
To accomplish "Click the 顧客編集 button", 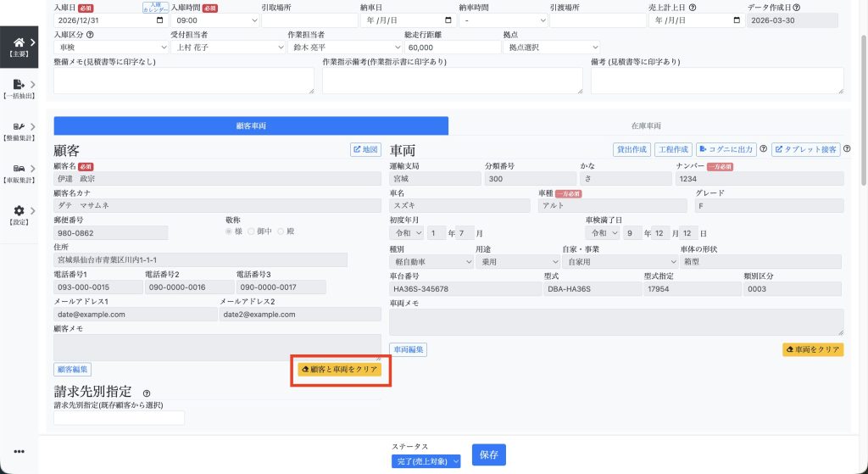I will click(73, 370).
